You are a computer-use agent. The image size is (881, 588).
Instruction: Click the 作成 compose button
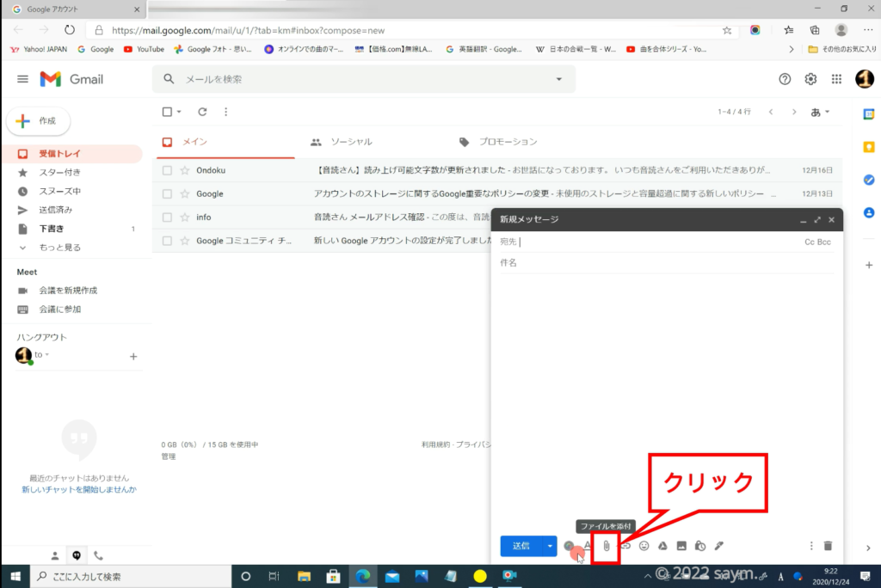[x=38, y=121]
